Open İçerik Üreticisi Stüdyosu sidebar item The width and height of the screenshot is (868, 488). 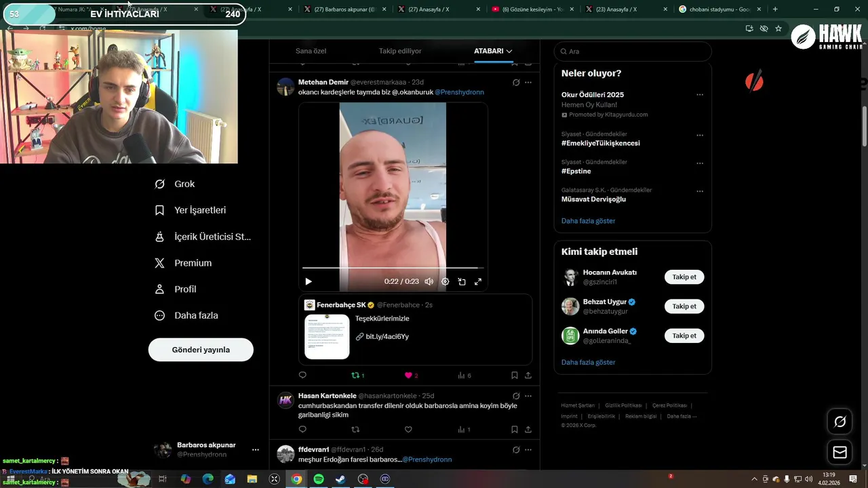203,237
